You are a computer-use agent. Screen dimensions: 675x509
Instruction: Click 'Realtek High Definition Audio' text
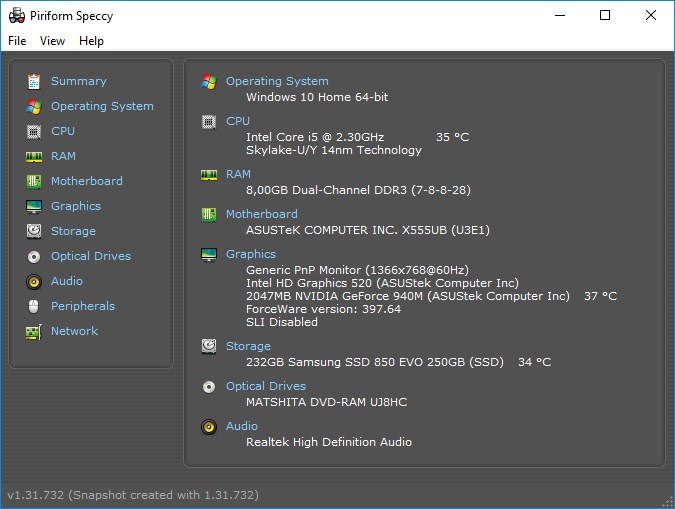[x=329, y=442]
